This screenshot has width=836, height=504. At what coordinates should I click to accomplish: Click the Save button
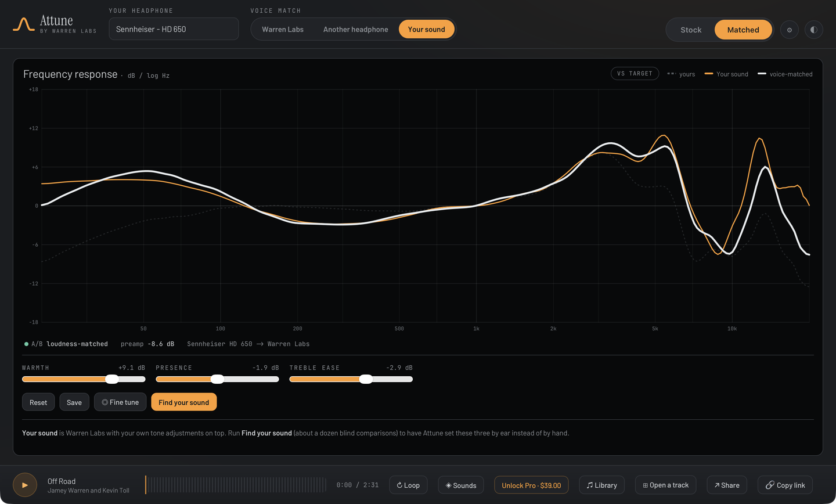pyautogui.click(x=74, y=402)
